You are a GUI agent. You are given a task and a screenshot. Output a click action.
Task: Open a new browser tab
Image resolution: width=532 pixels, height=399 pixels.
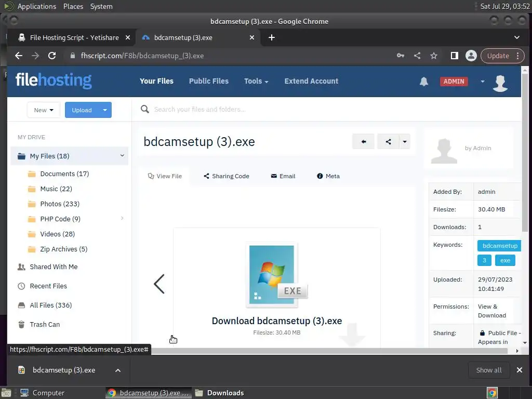point(271,37)
